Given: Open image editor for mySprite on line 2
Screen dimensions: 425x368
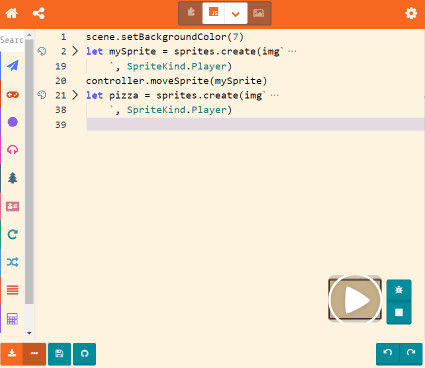Looking at the screenshot, I should coord(42,51).
